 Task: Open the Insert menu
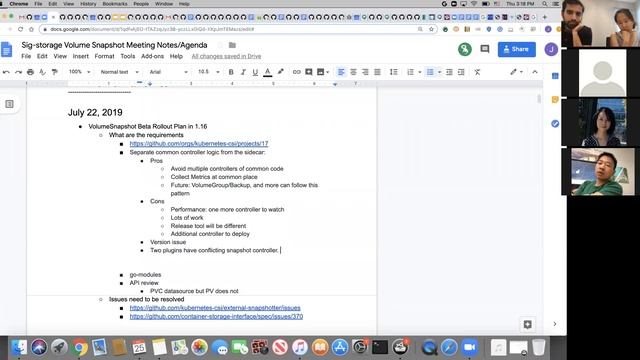[x=80, y=56]
